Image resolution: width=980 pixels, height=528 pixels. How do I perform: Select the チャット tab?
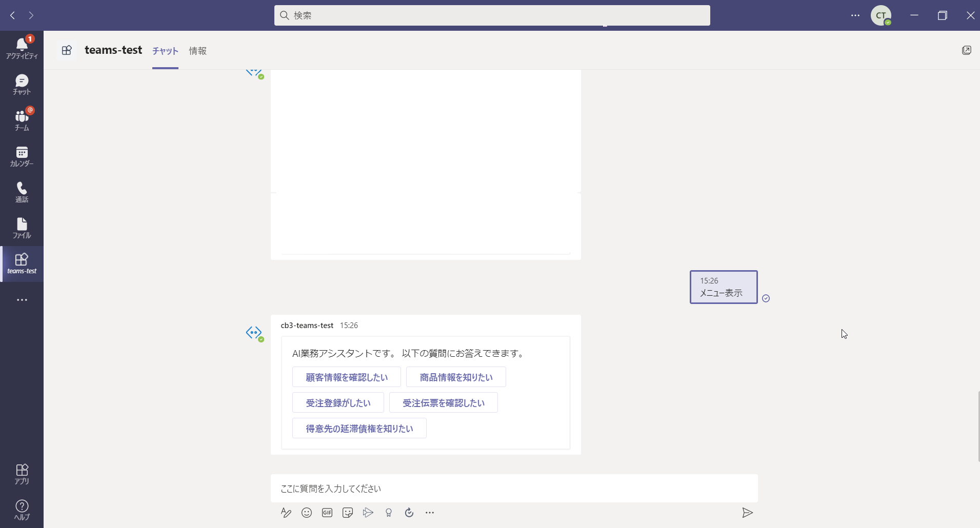(x=165, y=51)
